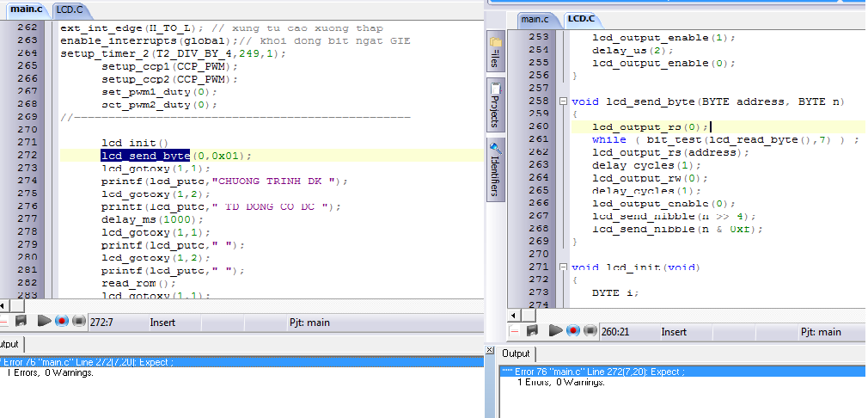Open the Identifiers side panel

[x=495, y=170]
